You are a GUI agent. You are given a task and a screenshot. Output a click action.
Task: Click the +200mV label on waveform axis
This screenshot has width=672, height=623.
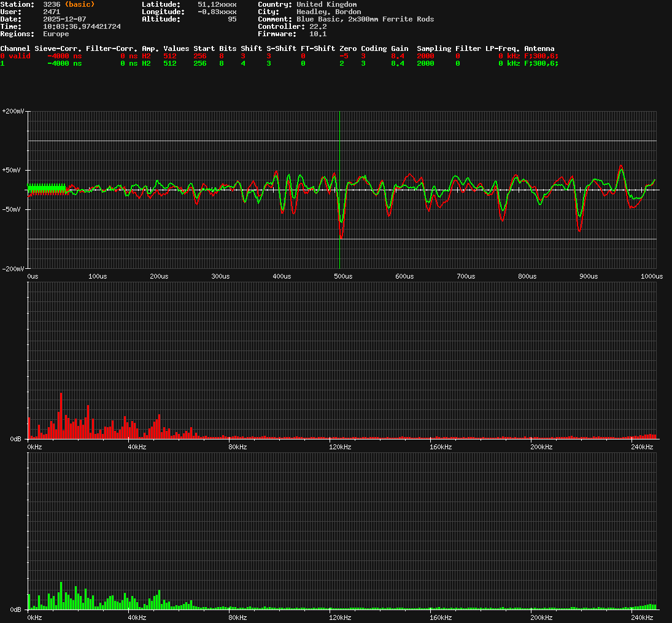[14, 111]
